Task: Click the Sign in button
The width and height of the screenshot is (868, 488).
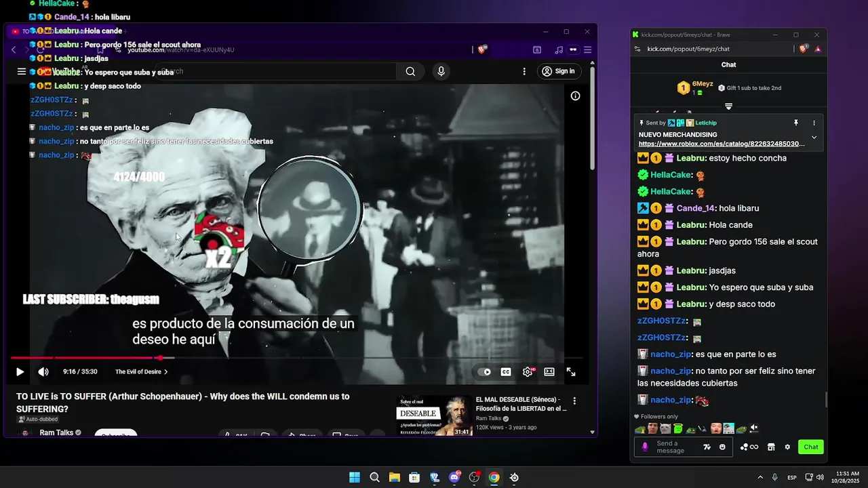Action: click(x=558, y=71)
